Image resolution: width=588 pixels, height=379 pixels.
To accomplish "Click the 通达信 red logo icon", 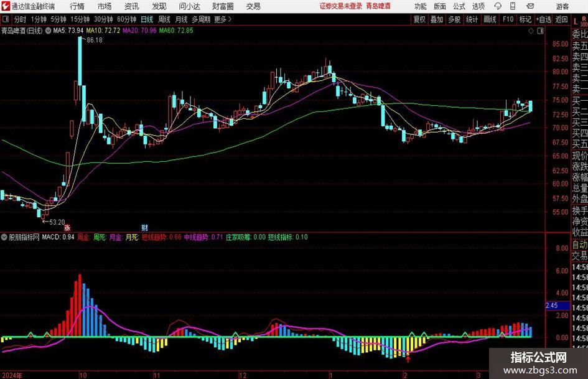I will [x=6, y=6].
